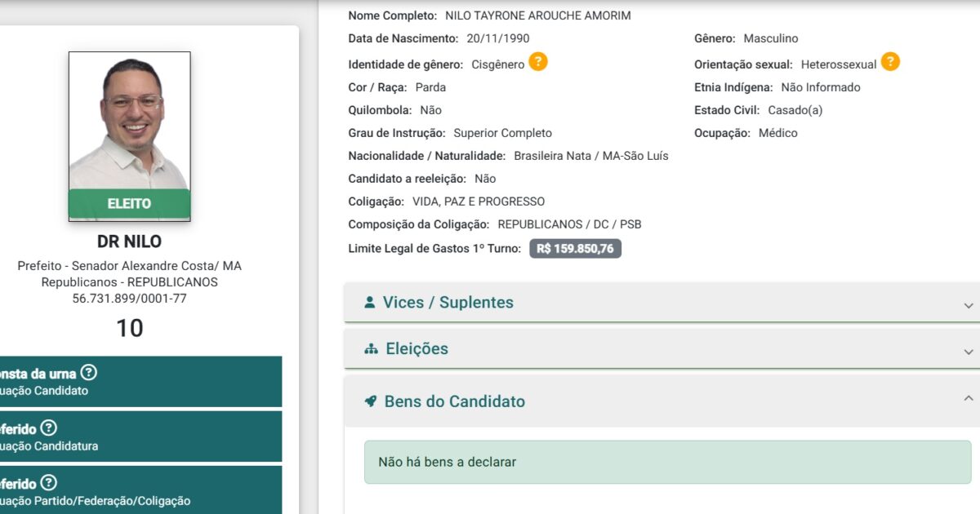Image resolution: width=980 pixels, height=514 pixels.
Task: Select the 'Eleições' section title
Action: 416,349
